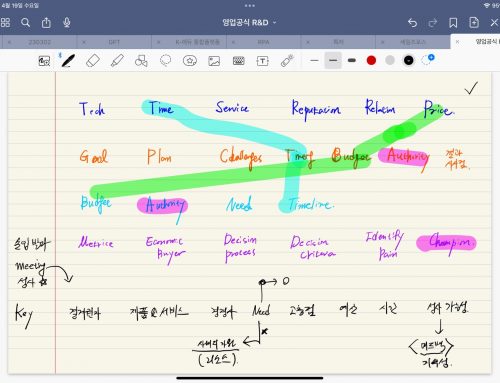Select the Highlighter tool
Screen dimensions: 500x383
(x=117, y=61)
